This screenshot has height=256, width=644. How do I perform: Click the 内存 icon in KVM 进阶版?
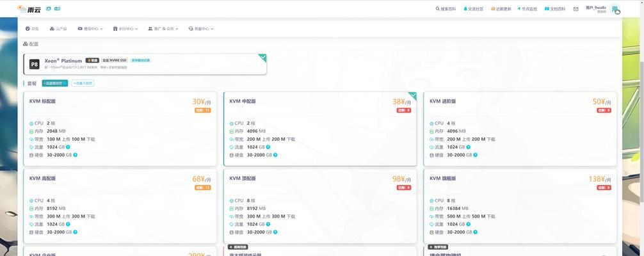pos(431,131)
